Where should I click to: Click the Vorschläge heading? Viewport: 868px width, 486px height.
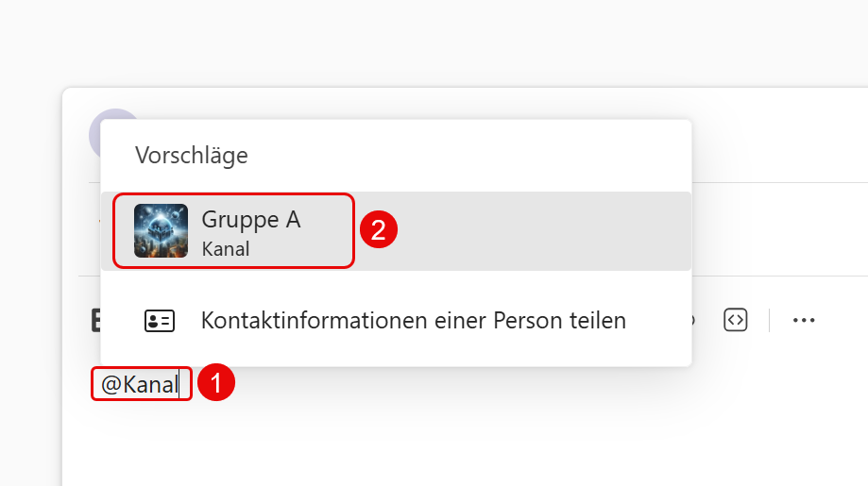[192, 156]
